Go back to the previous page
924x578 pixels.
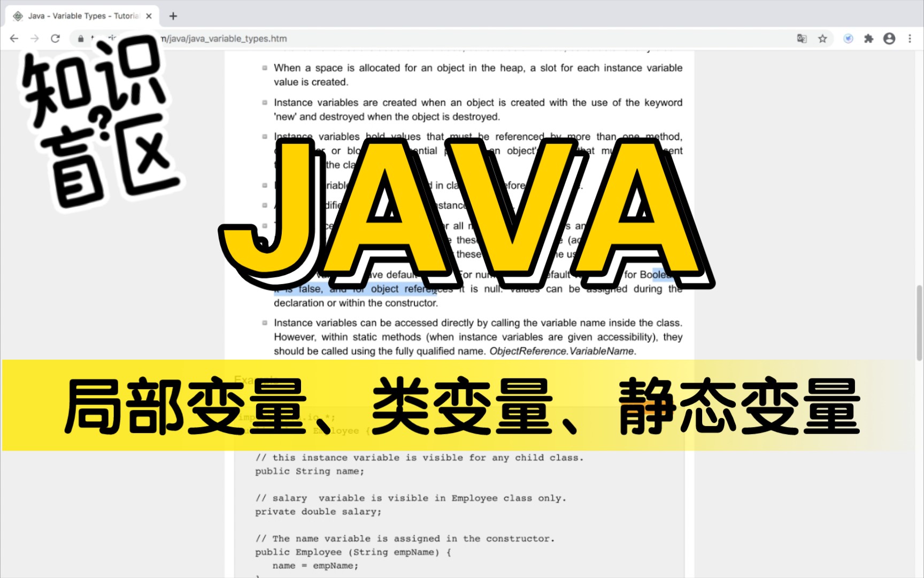pyautogui.click(x=14, y=39)
